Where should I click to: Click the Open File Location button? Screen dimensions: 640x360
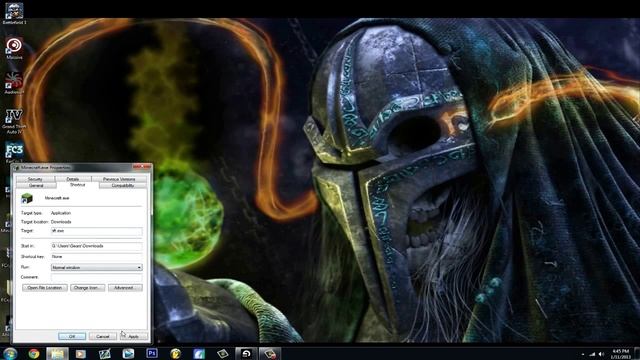(x=45, y=288)
